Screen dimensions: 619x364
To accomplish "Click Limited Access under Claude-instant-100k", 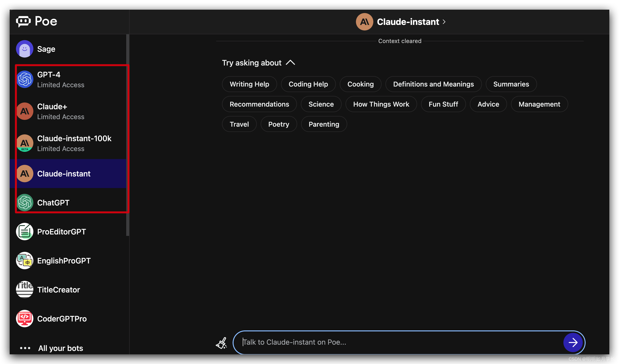I will [61, 149].
